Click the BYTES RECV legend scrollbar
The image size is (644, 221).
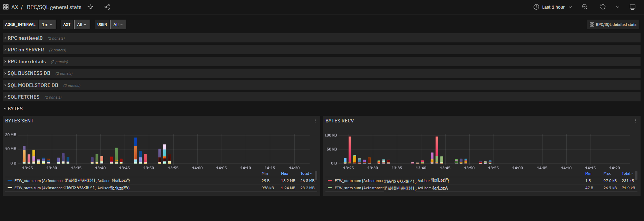pyautogui.click(x=636, y=175)
